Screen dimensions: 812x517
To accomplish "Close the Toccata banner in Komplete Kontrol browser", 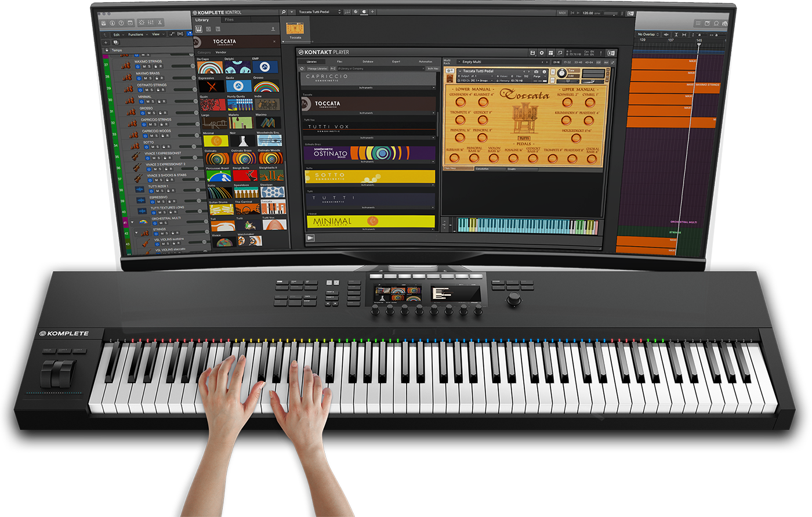I will tap(274, 42).
